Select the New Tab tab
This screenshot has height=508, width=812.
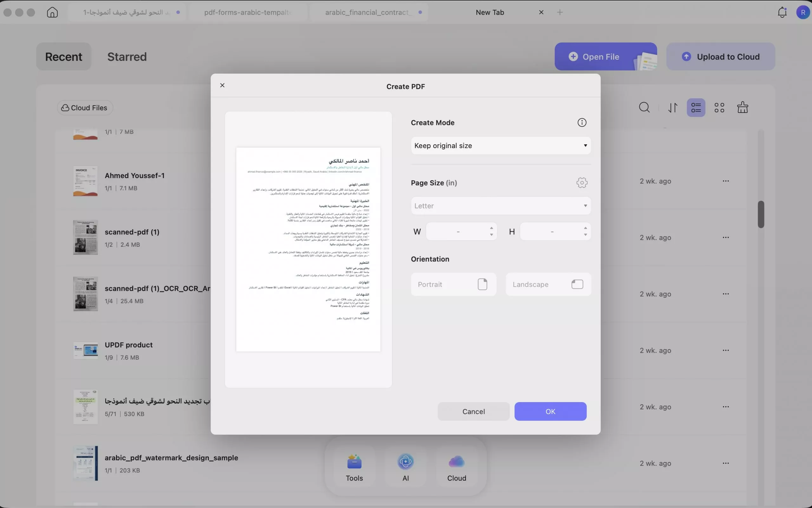[490, 12]
